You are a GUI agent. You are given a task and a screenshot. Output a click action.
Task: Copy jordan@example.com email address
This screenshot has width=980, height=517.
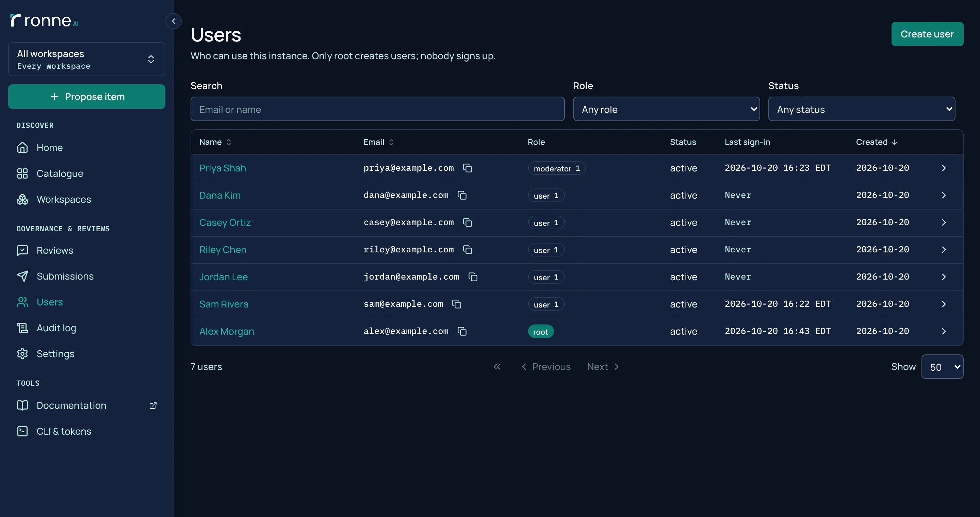point(473,277)
